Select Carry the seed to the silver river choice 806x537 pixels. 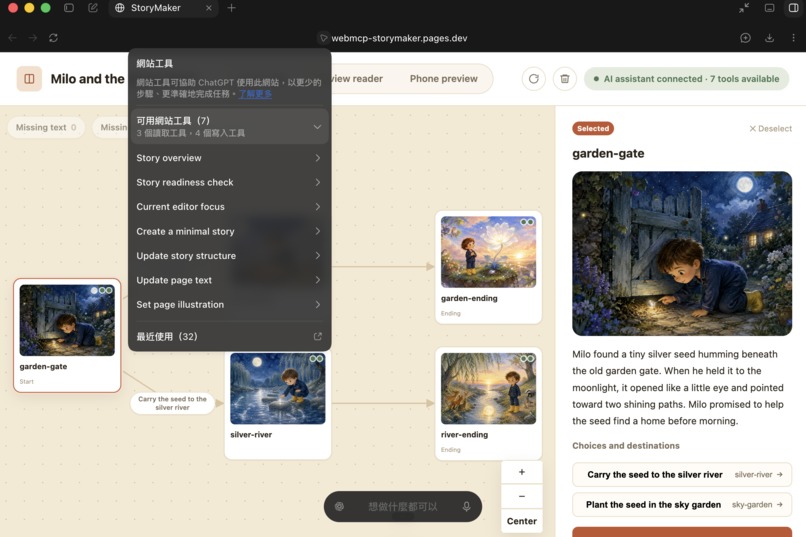682,475
